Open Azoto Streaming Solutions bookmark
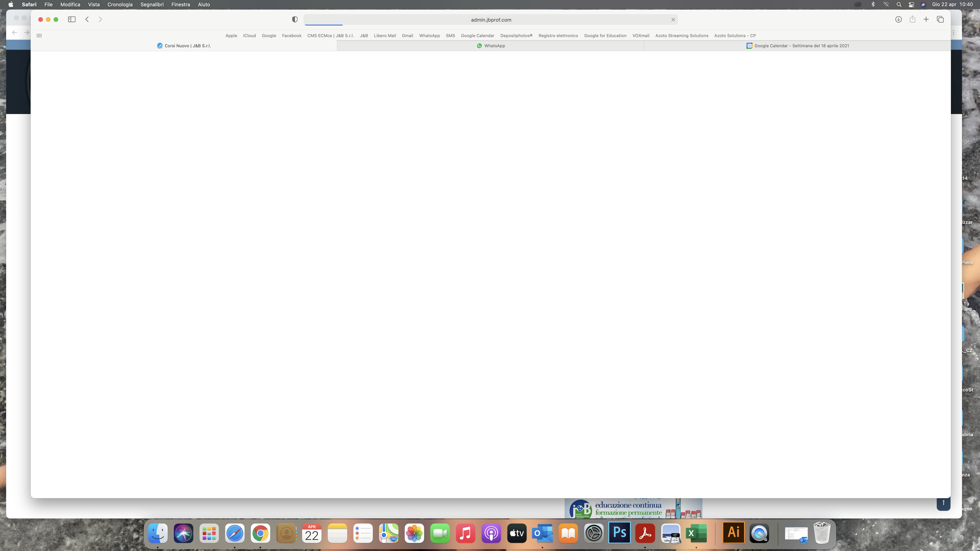This screenshot has height=551, width=980. tap(681, 36)
